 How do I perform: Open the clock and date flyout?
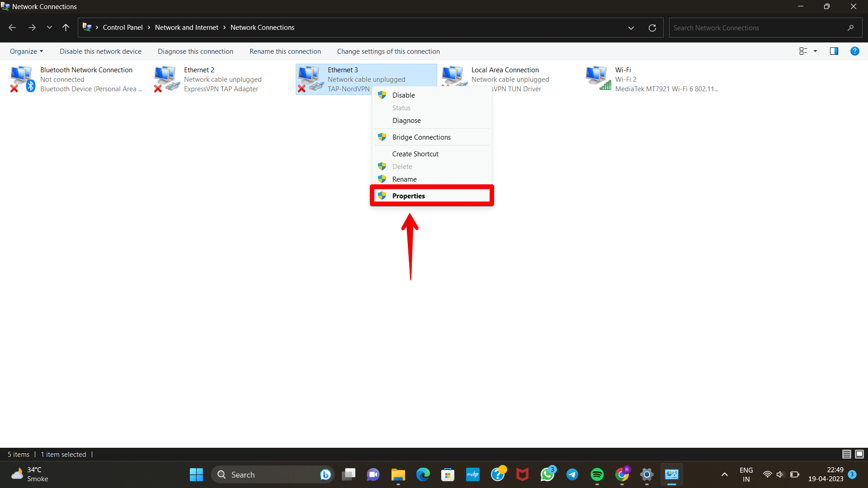tap(826, 474)
